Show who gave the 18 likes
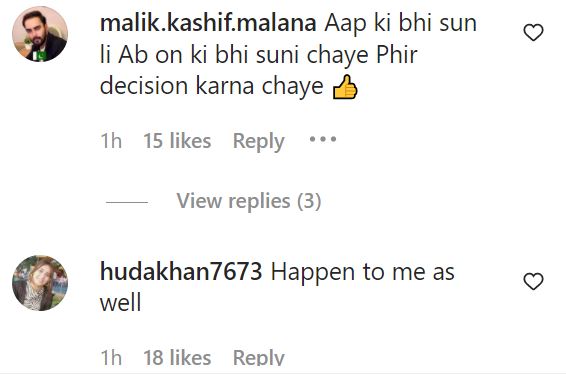This screenshot has height=389, width=566. point(177,357)
